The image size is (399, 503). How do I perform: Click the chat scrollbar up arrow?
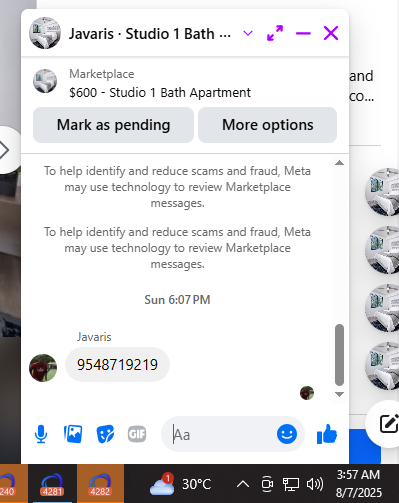click(339, 163)
